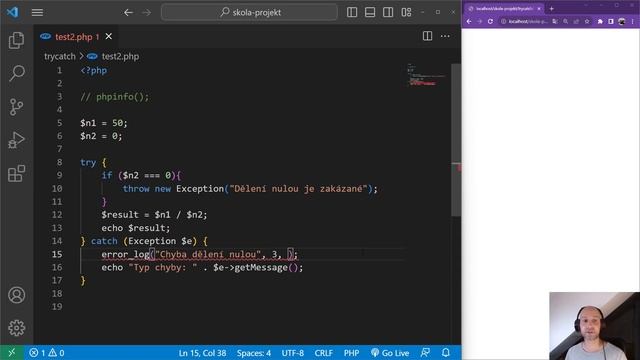640x360 pixels.
Task: Click the feedback icon in status bar
Action: tap(425, 353)
